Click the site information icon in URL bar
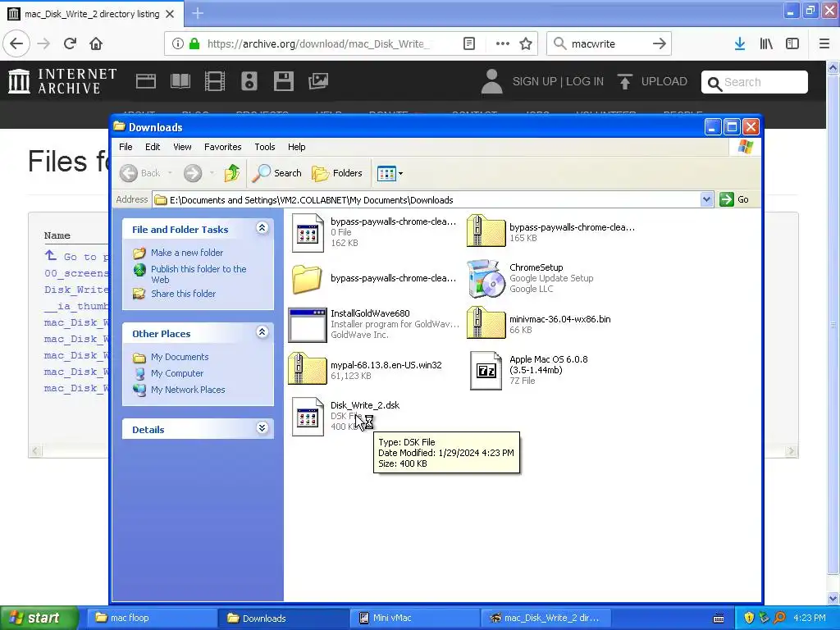Viewport: 840px width, 630px height. [177, 43]
